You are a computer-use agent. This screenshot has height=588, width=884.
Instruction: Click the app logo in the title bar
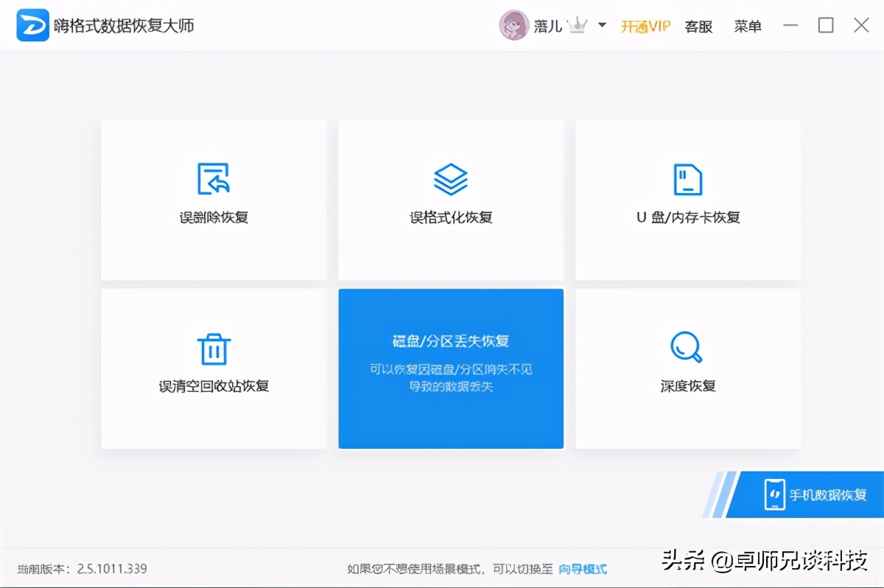32,24
